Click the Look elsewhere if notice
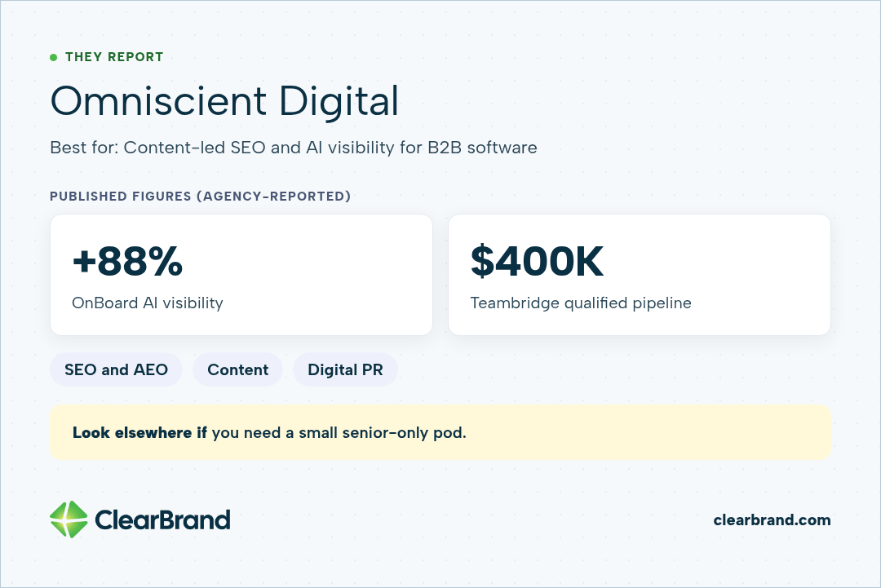Image resolution: width=881 pixels, height=588 pixels. pos(440,432)
